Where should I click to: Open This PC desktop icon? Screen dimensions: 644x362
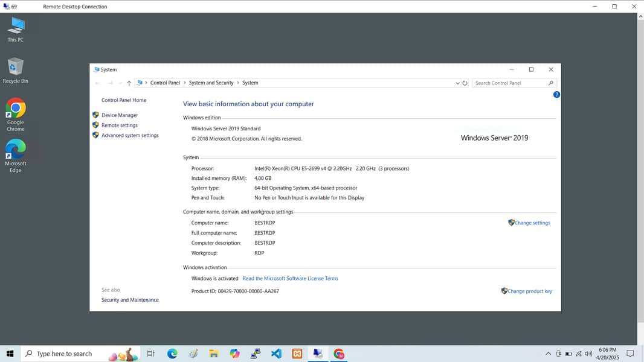[x=16, y=30]
